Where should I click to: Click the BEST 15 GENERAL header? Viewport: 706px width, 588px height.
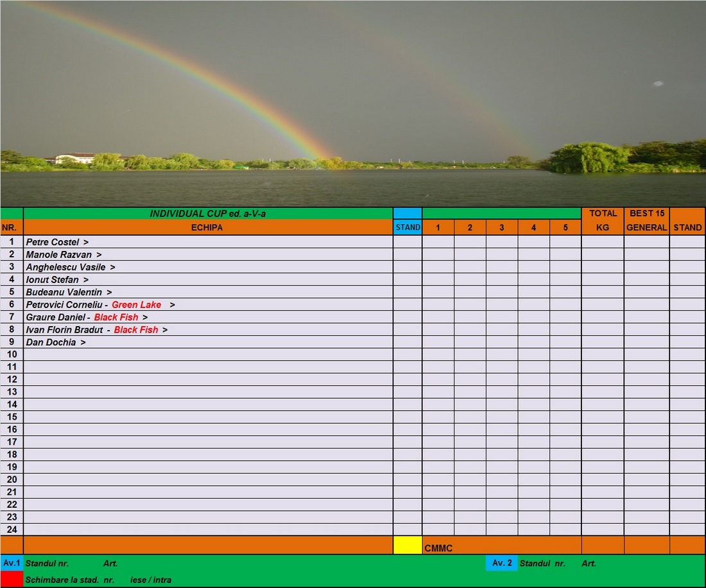coord(646,220)
